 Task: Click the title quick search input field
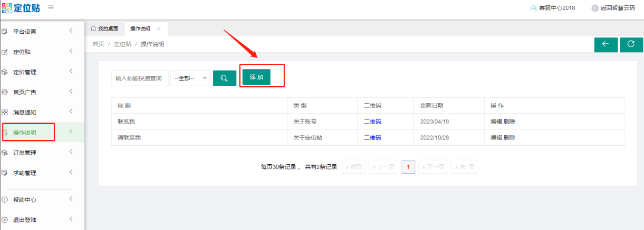click(x=140, y=78)
